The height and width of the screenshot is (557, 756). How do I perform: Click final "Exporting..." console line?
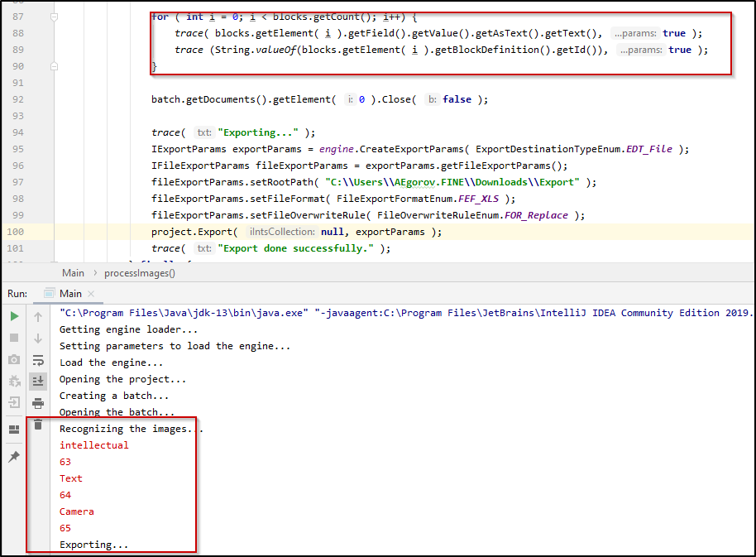click(x=94, y=545)
